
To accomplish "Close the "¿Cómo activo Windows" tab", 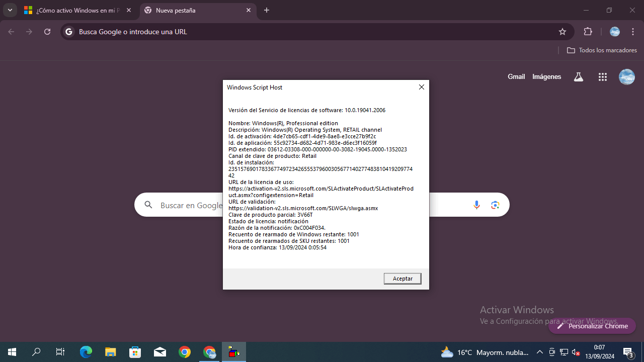I will tap(129, 10).
